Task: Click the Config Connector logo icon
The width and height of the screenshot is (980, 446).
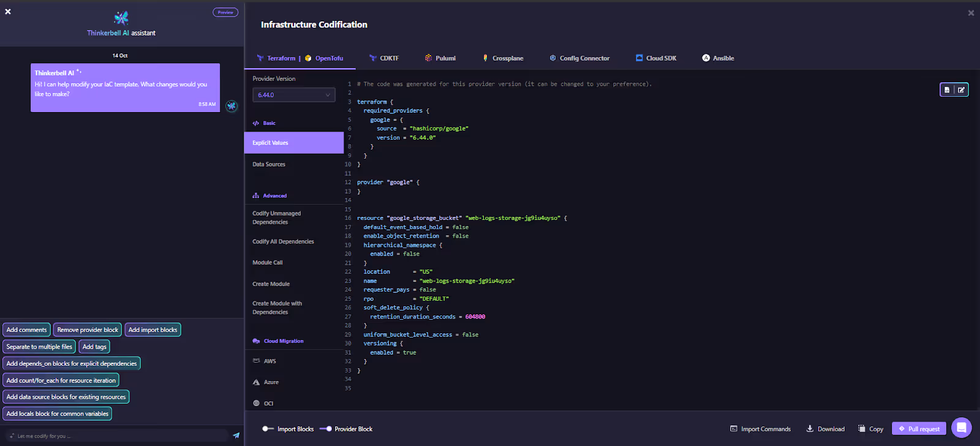Action: [x=552, y=58]
